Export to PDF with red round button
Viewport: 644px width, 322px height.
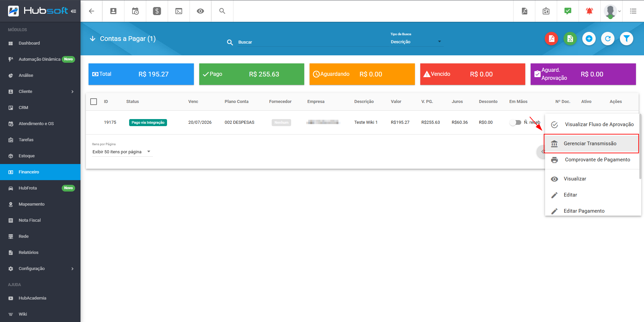tap(551, 39)
